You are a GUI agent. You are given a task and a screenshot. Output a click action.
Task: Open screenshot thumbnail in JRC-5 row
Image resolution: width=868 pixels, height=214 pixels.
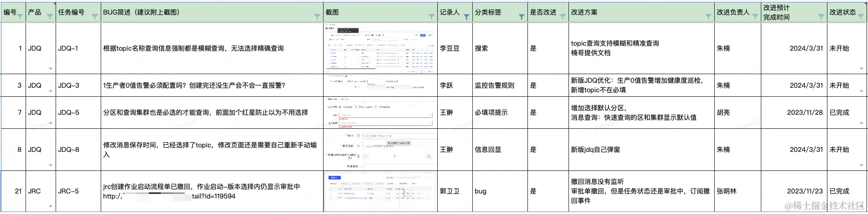380,191
